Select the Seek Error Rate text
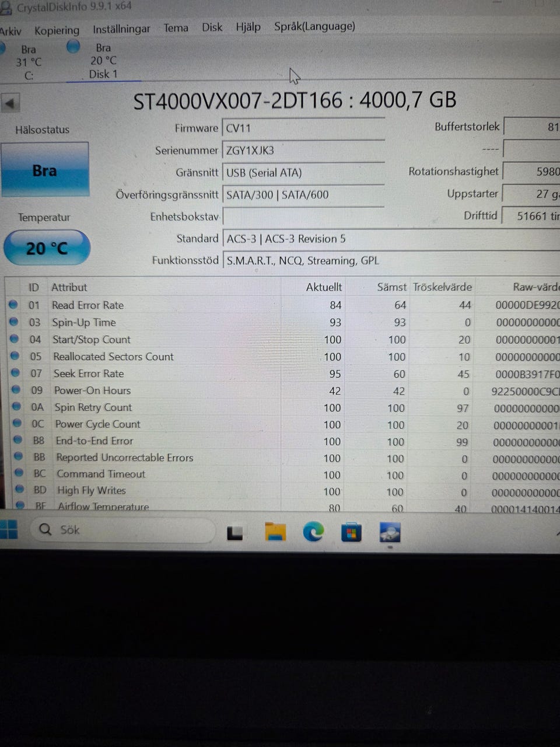The width and height of the screenshot is (560, 747). (x=89, y=373)
